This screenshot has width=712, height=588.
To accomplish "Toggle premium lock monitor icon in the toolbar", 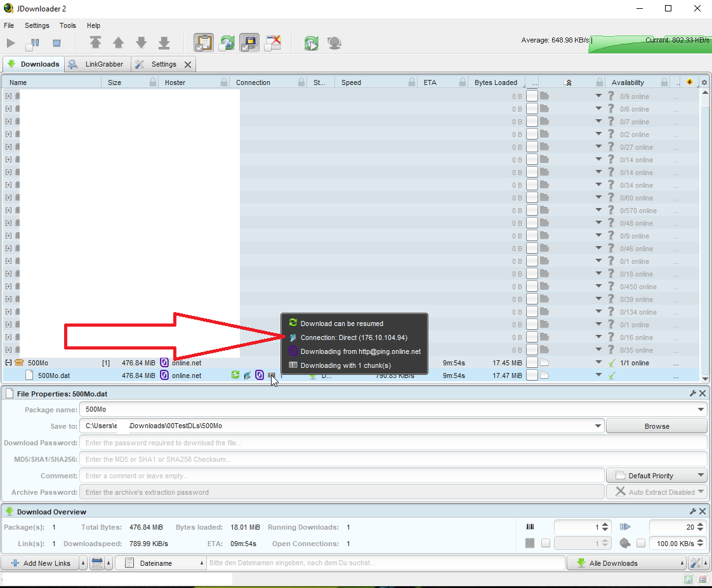I will pos(250,42).
